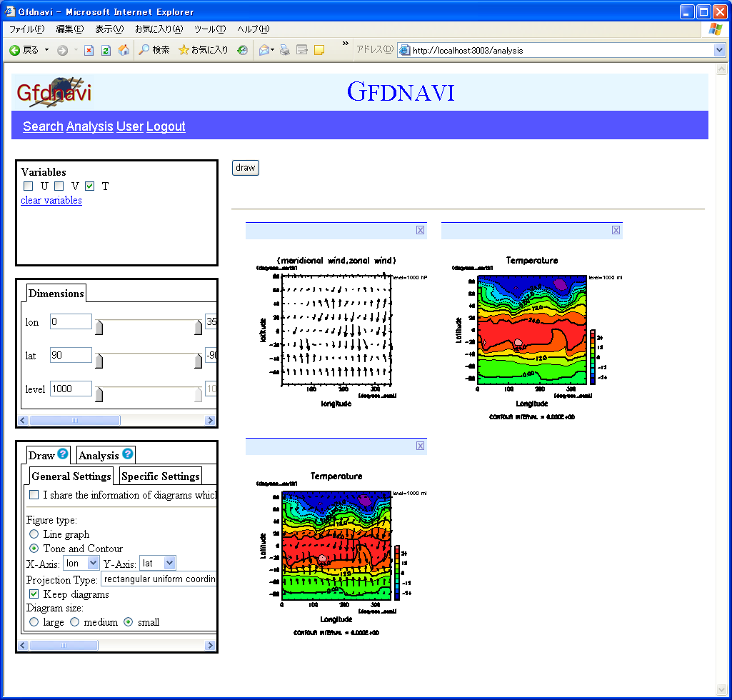Viewport: 732px width, 700px height.
Task: Open Mail button dropdown arrow
Action: (273, 50)
